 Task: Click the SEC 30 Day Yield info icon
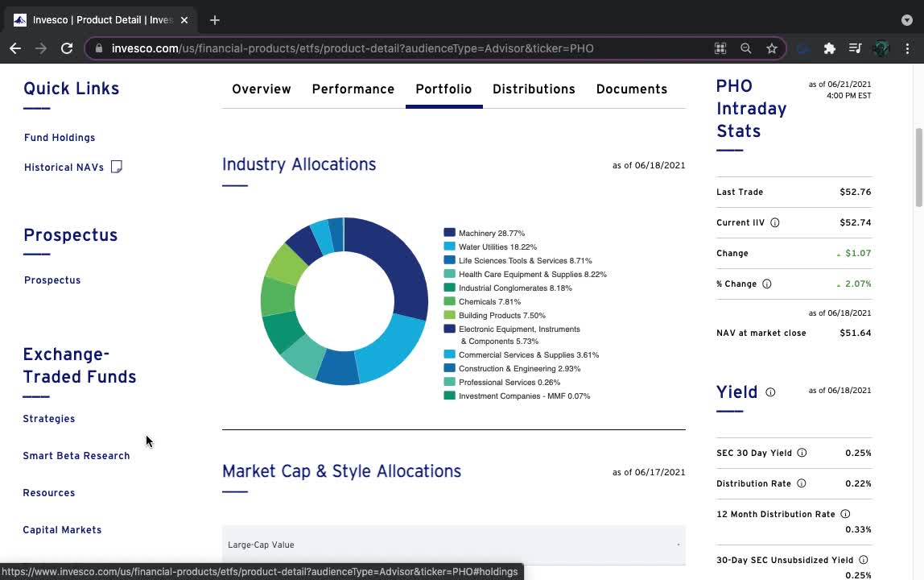802,453
